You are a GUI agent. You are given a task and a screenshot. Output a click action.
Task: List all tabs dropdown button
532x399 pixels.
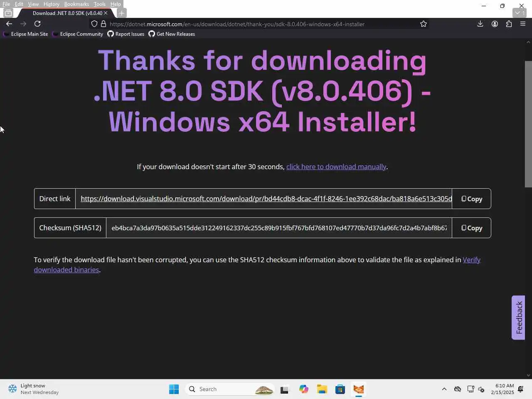[x=520, y=13]
